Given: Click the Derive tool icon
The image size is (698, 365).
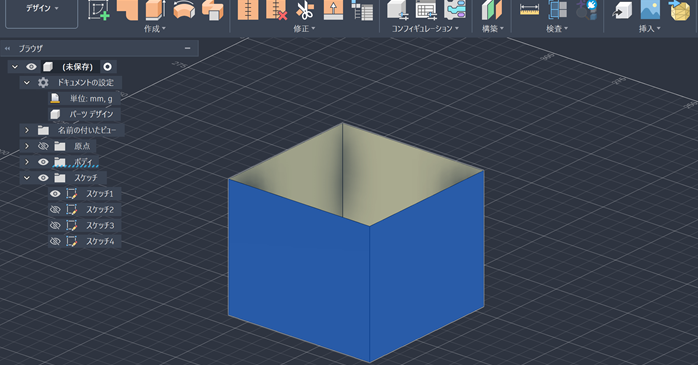Looking at the screenshot, I should pyautogui.click(x=213, y=10).
